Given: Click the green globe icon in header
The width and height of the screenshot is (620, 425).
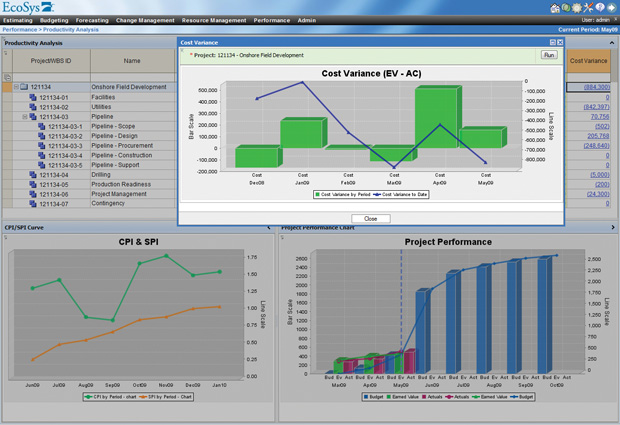Looking at the screenshot, I should [566, 7].
